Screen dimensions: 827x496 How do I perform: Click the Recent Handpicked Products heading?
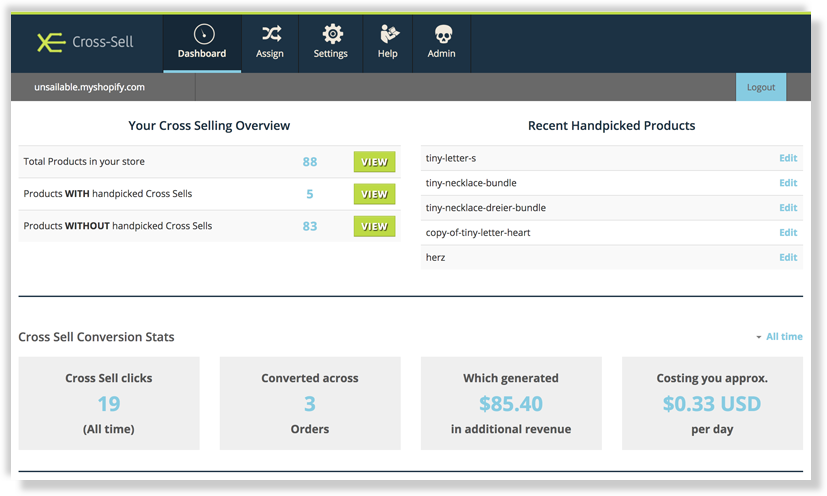pos(612,126)
